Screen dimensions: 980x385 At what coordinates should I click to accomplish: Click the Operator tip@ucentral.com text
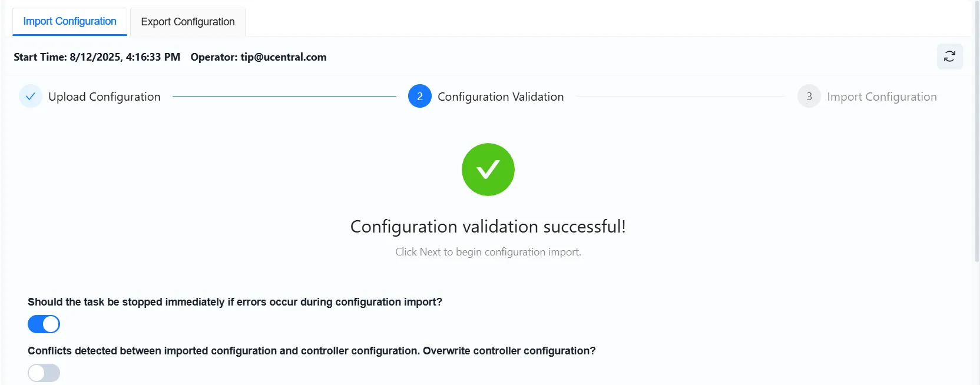pos(259,57)
